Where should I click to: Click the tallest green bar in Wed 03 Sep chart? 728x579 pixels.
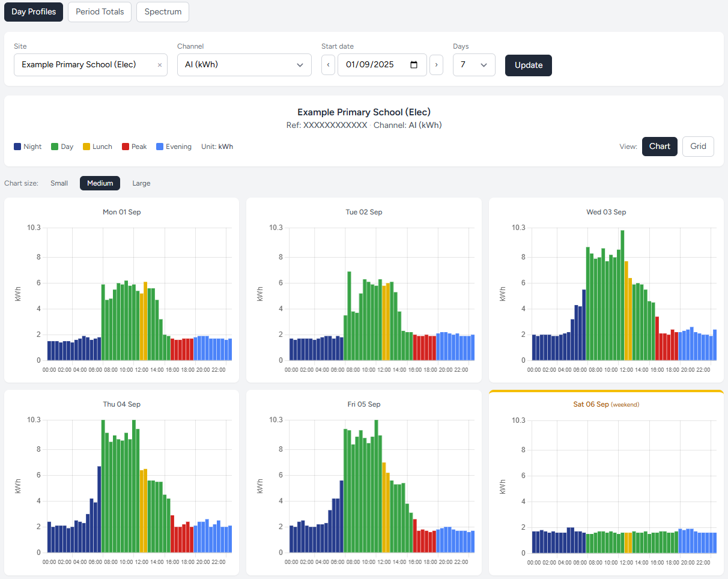[622, 295]
